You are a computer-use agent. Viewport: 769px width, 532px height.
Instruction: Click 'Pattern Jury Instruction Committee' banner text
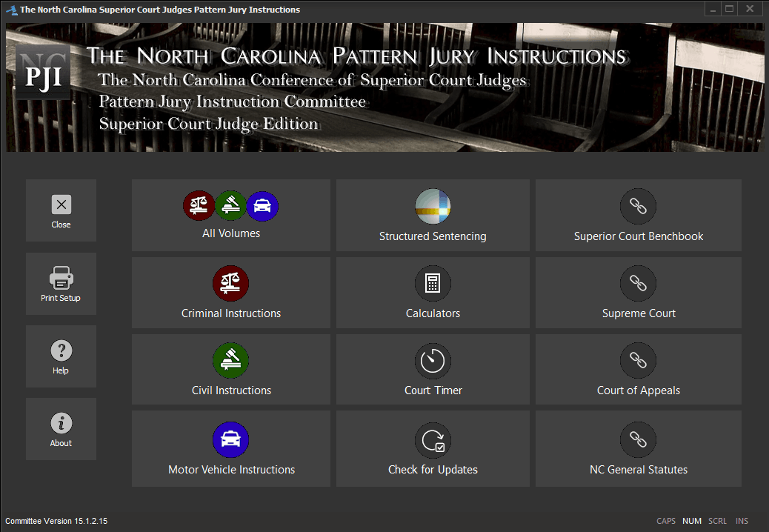(x=233, y=102)
